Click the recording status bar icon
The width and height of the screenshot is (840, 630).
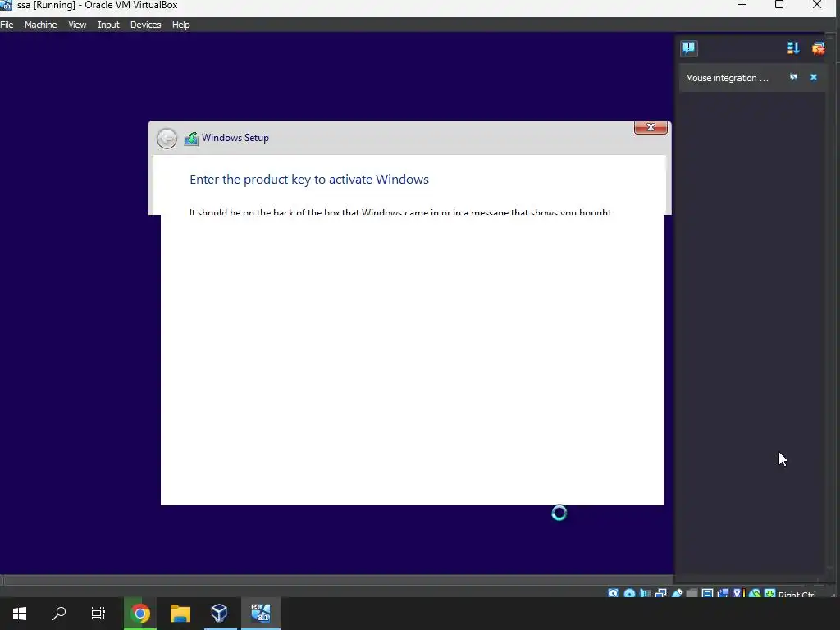click(x=723, y=594)
